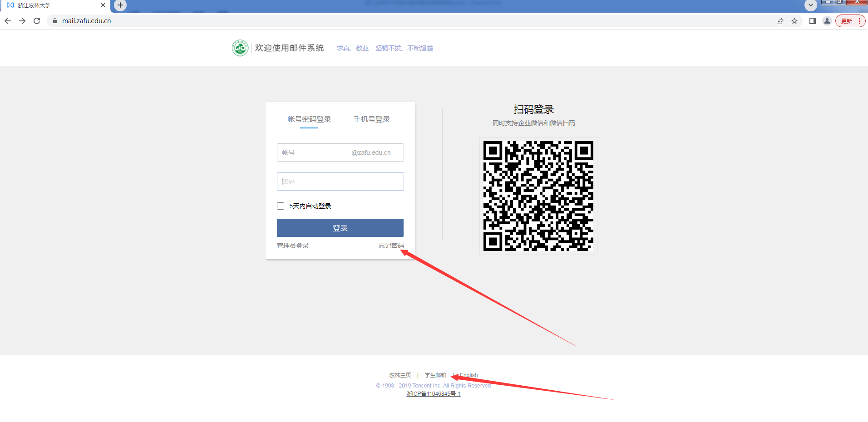Open the tab search dropdown arrow
868x422 pixels.
[810, 5]
